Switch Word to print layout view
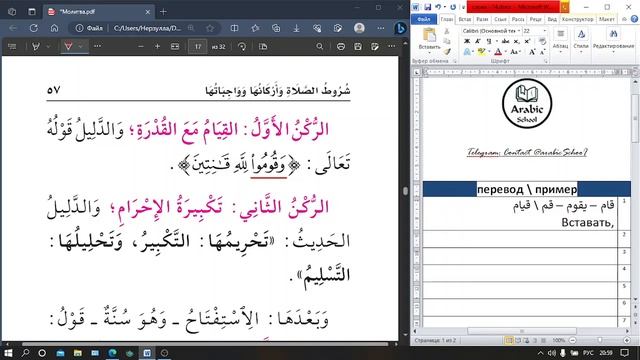The width and height of the screenshot is (640, 360). tap(509, 340)
